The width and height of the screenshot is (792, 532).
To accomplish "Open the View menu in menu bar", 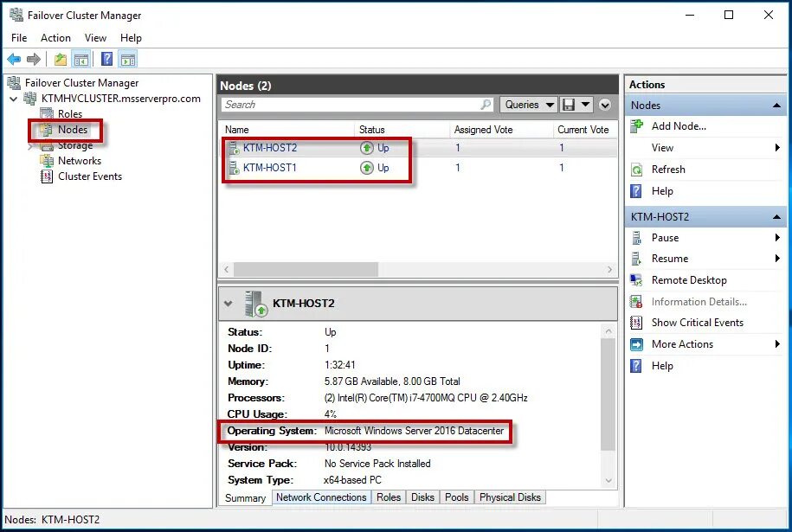I will (95, 38).
